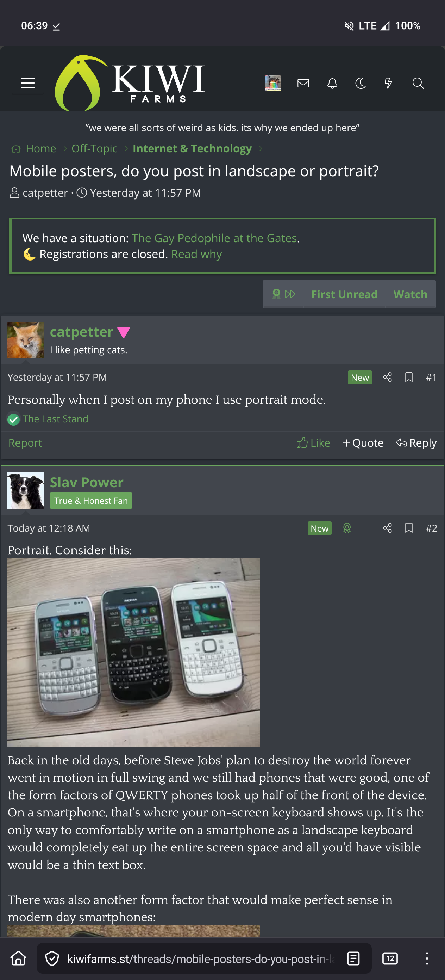Share Slav Power's post #2
This screenshot has width=445, height=980.
387,528
